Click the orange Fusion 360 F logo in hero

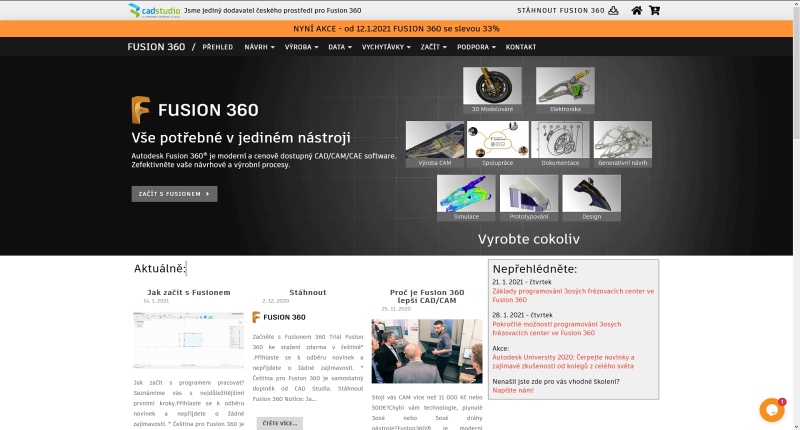[141, 110]
